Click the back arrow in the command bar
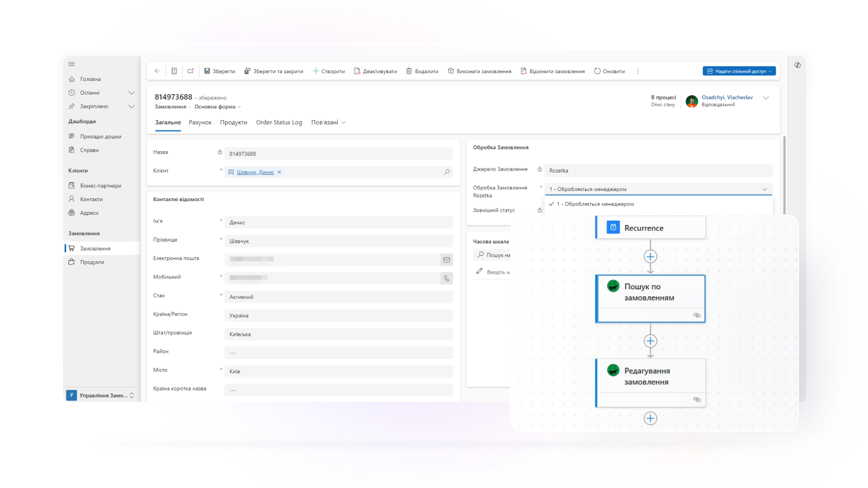868x488 pixels. pos(158,71)
